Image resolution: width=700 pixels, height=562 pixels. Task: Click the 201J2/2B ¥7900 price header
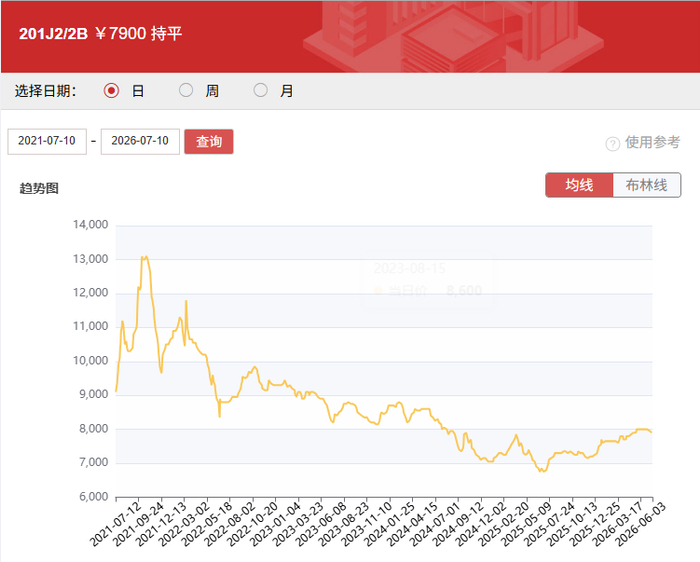pyautogui.click(x=100, y=33)
